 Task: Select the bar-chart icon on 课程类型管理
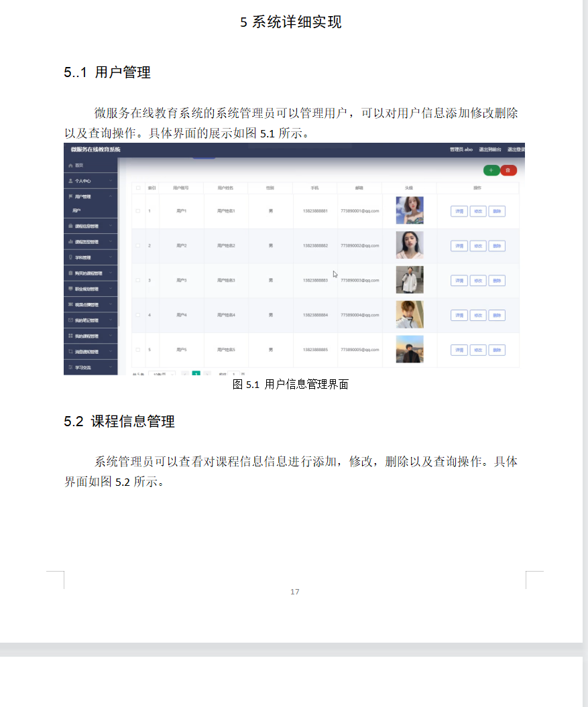pos(70,242)
